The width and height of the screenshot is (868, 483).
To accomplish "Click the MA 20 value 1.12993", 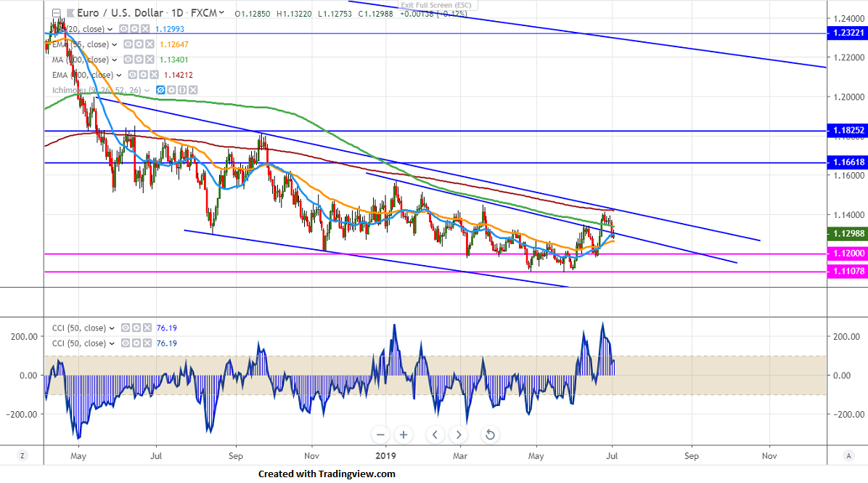I will tap(169, 29).
